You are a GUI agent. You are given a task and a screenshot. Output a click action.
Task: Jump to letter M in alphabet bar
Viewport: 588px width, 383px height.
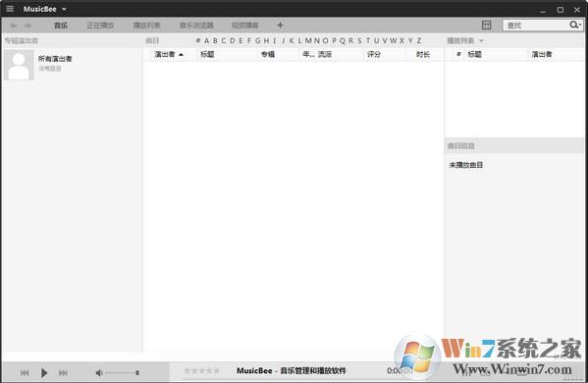(308, 40)
